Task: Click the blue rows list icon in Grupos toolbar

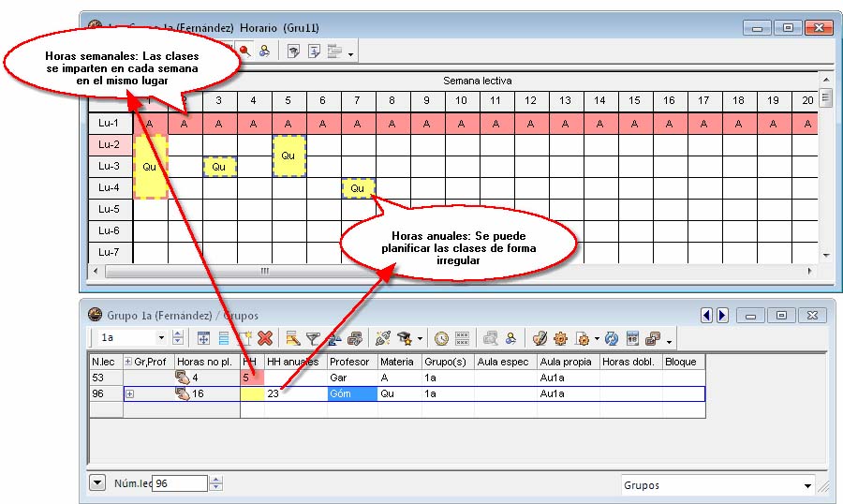Action: click(x=224, y=338)
